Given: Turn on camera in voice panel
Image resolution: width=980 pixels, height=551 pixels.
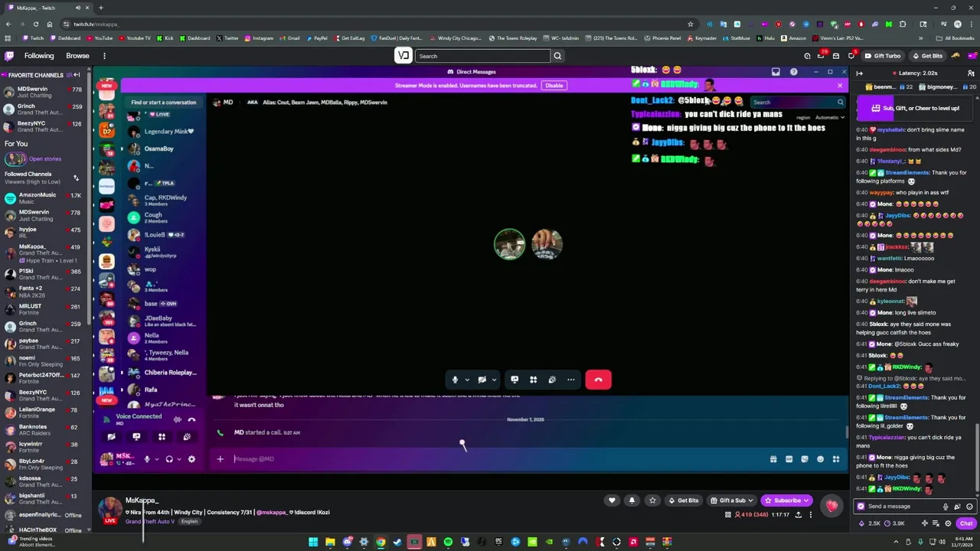Looking at the screenshot, I should (x=111, y=437).
